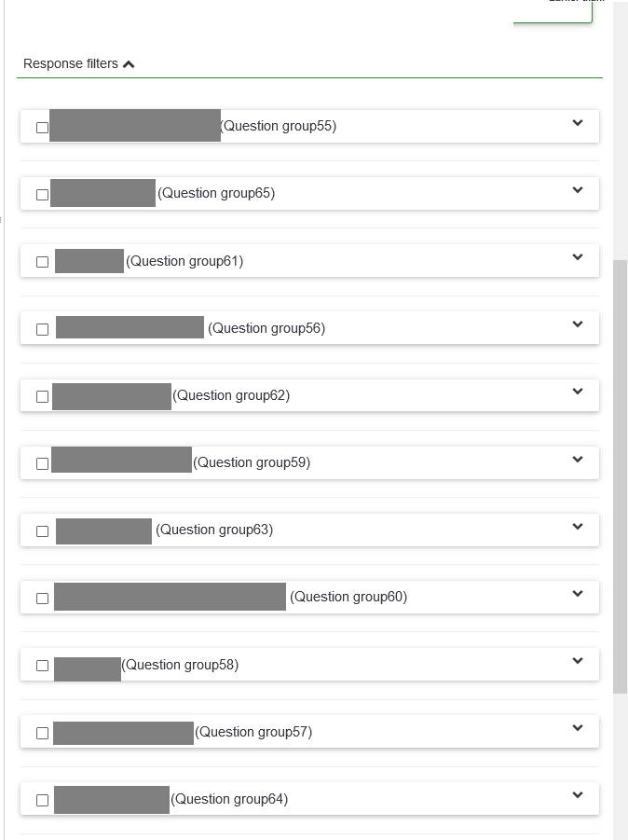Expand the Question group55 chevron
Image resolution: width=628 pixels, height=840 pixels.
point(578,123)
